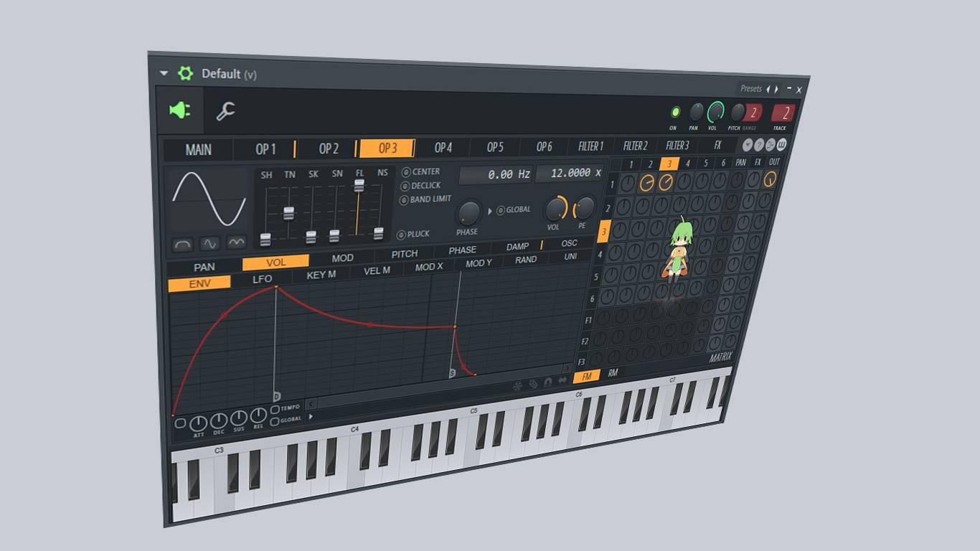
Task: Select the OSC editor tab
Action: point(569,244)
